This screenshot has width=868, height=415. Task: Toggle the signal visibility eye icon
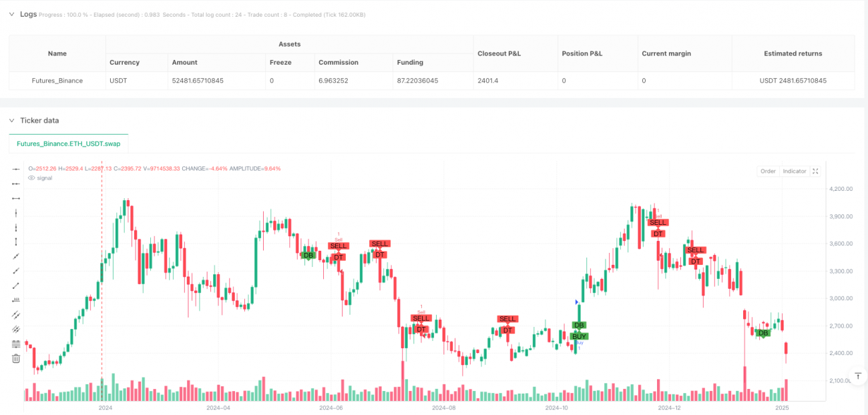coord(31,177)
